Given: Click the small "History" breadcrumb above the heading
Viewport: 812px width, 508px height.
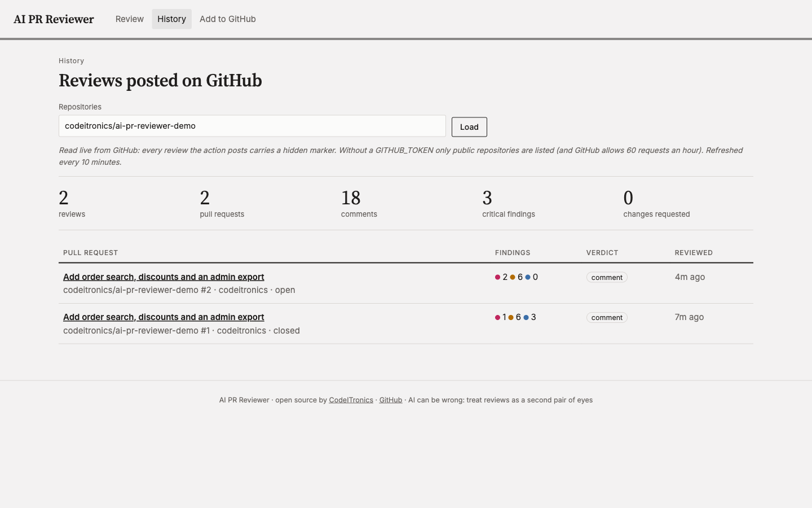Looking at the screenshot, I should (71, 61).
